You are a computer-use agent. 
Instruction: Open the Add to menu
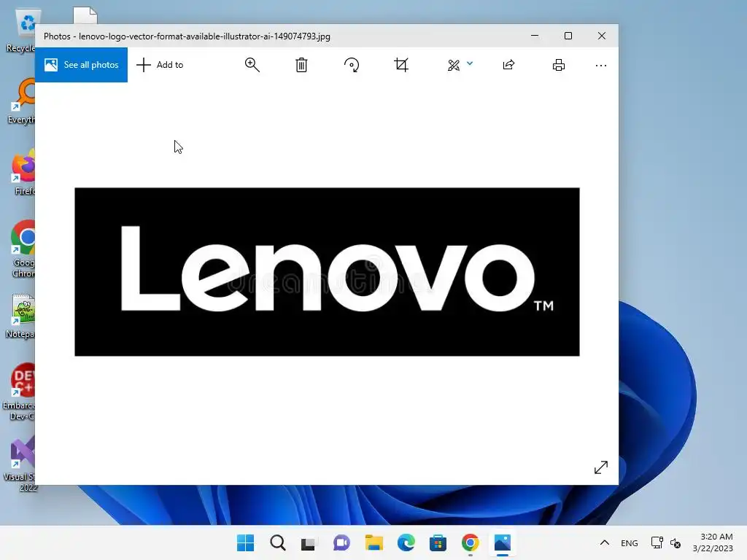pyautogui.click(x=160, y=65)
